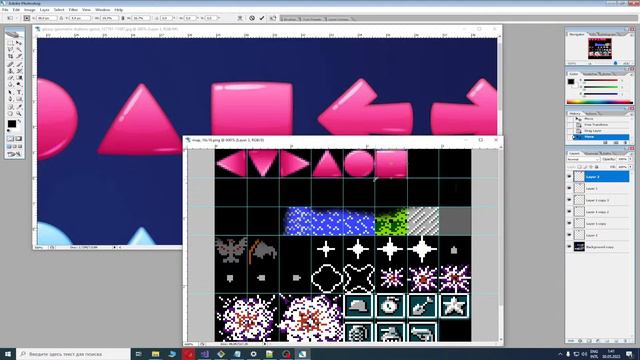
Task: Select the Shape tool
Action: coord(19,99)
